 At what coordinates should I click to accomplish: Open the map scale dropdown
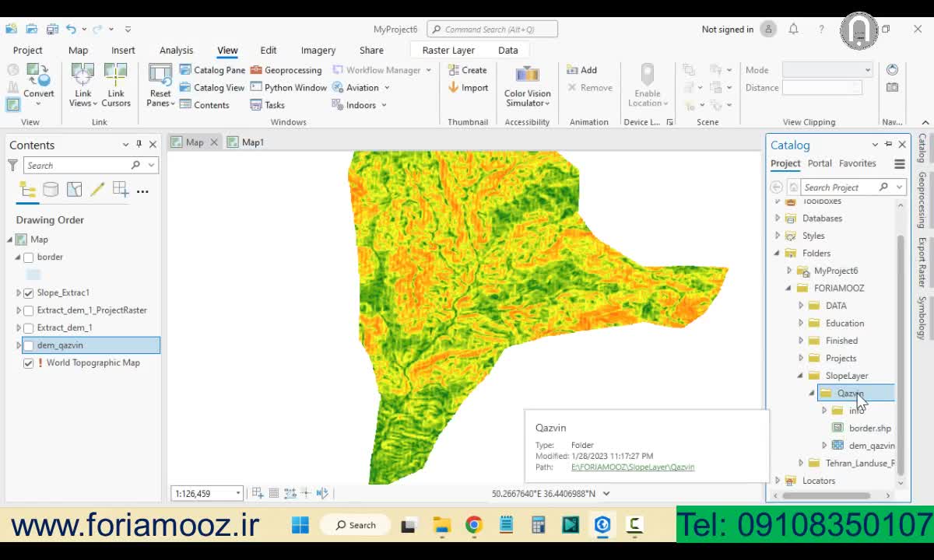click(x=238, y=493)
